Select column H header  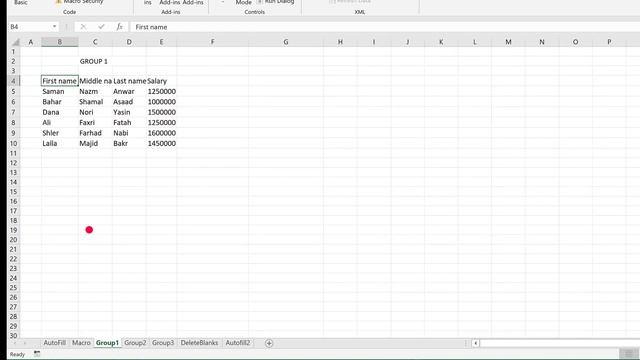[x=340, y=42]
